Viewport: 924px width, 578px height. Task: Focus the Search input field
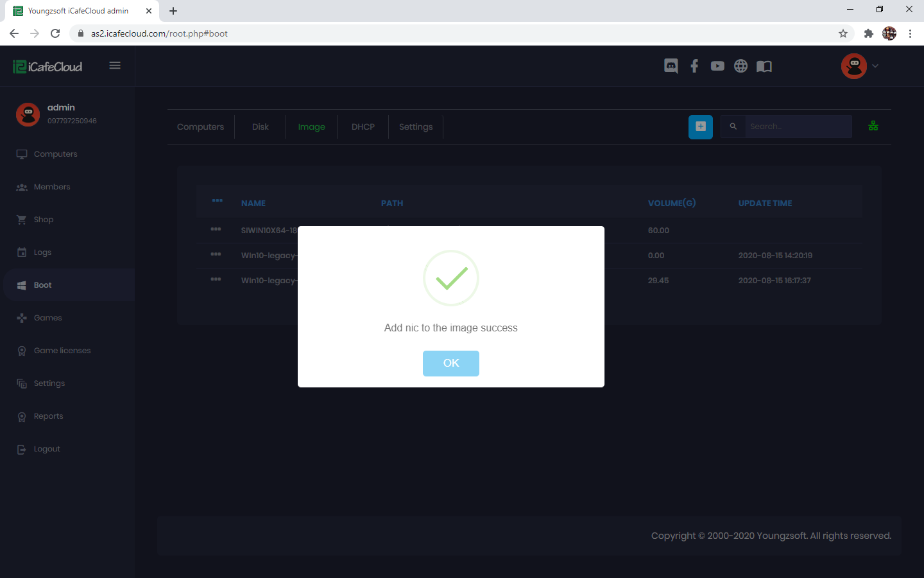tap(798, 127)
